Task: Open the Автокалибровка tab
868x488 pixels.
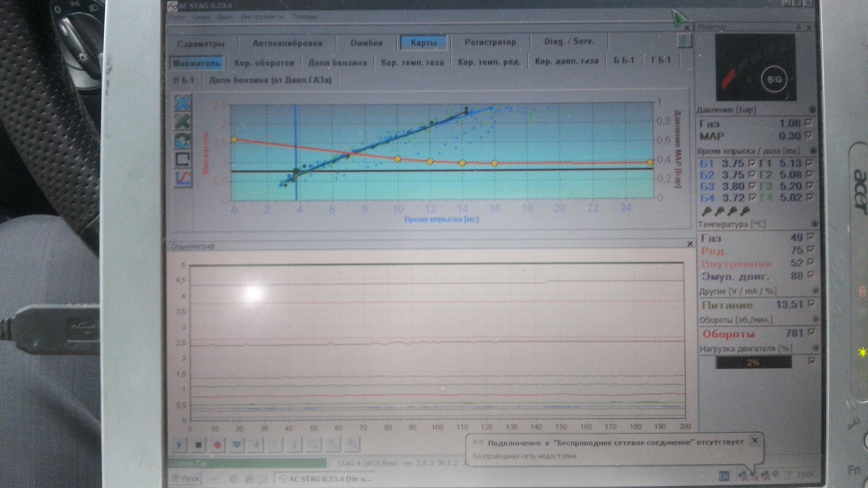Action: point(287,43)
